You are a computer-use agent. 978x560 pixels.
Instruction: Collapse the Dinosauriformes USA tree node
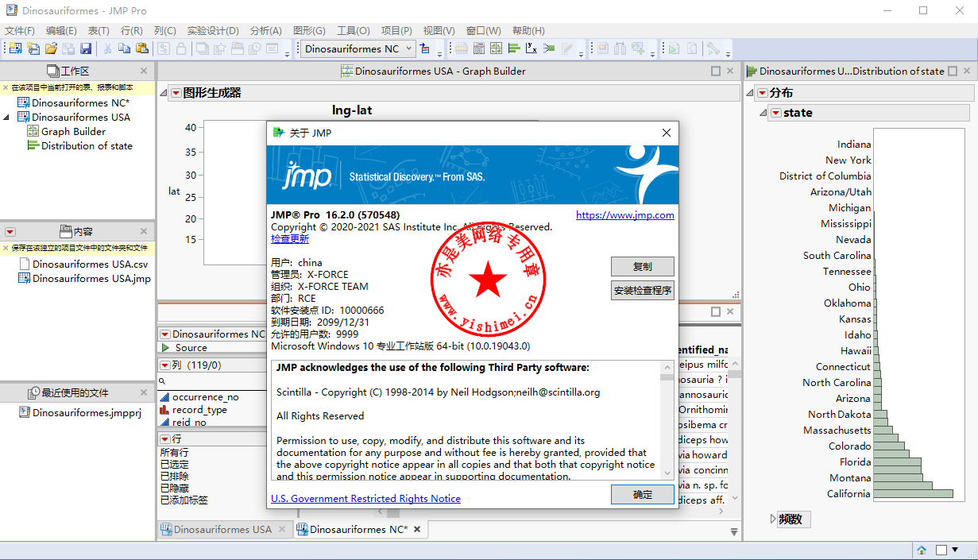[x=7, y=118]
